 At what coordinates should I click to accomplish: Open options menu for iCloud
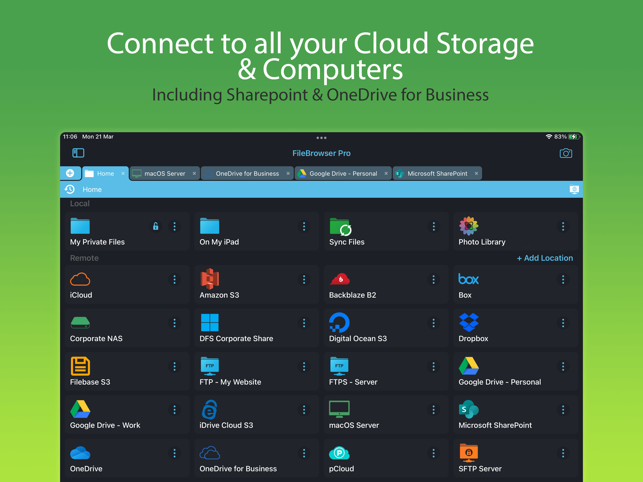click(175, 279)
